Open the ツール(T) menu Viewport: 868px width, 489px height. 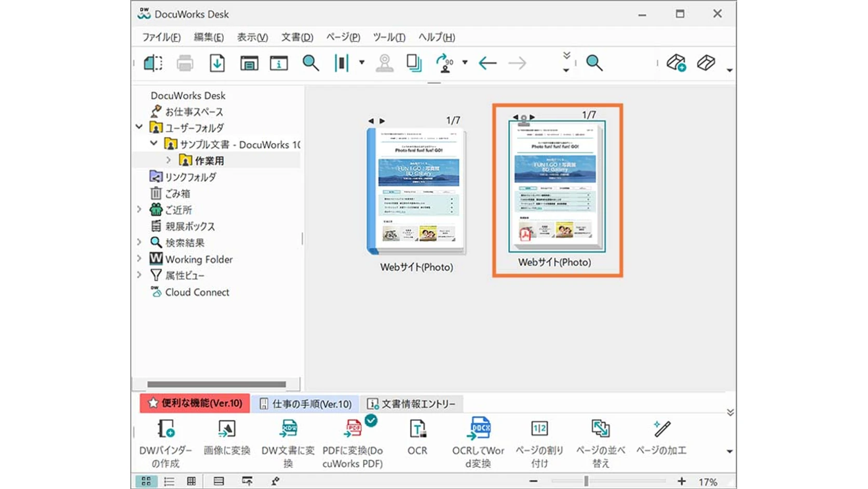pos(389,37)
